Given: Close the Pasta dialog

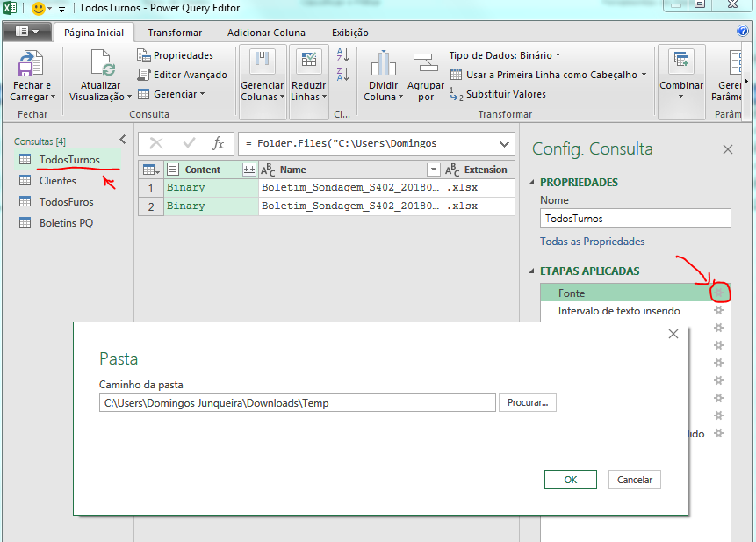Looking at the screenshot, I should click(673, 334).
